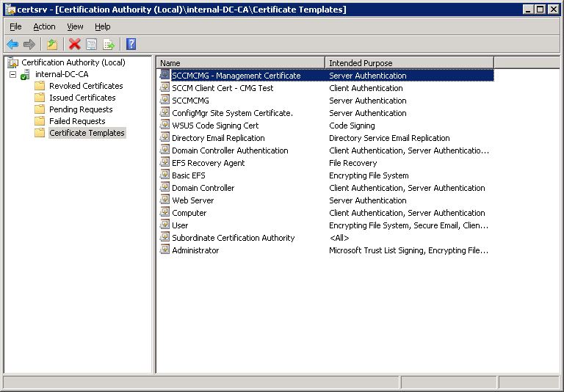Collapse the internal-DC-CA tree node
The image size is (564, 392).
point(13,74)
